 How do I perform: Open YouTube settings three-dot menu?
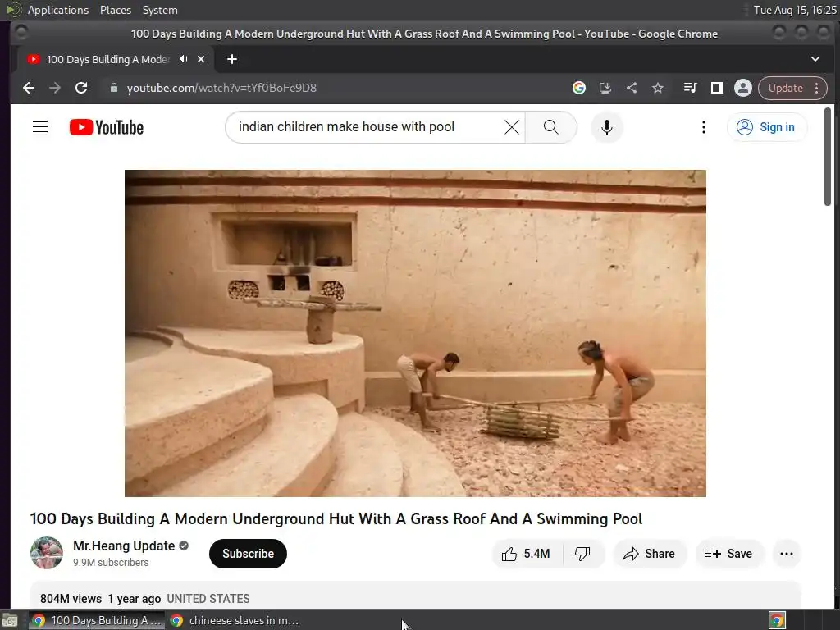(703, 127)
